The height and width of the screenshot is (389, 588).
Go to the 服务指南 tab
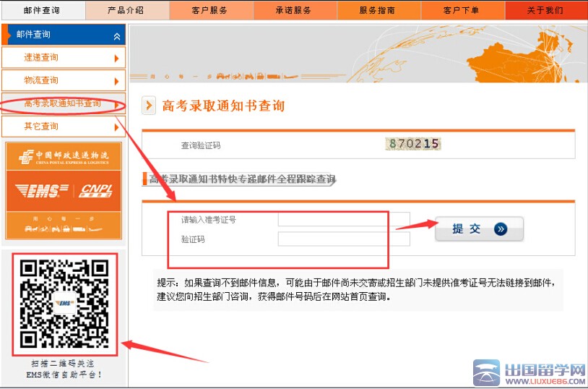pos(377,10)
